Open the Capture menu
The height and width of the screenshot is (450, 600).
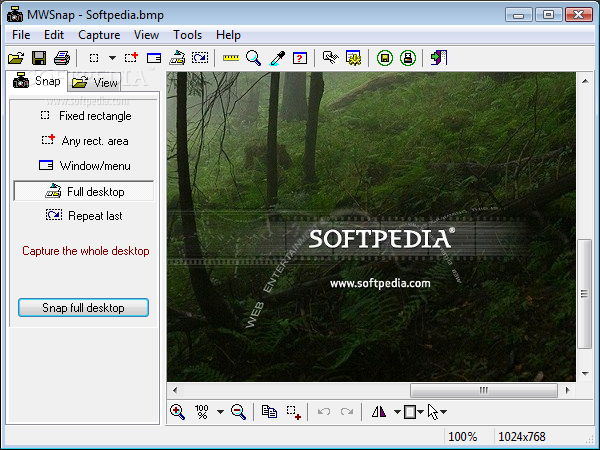tap(99, 35)
